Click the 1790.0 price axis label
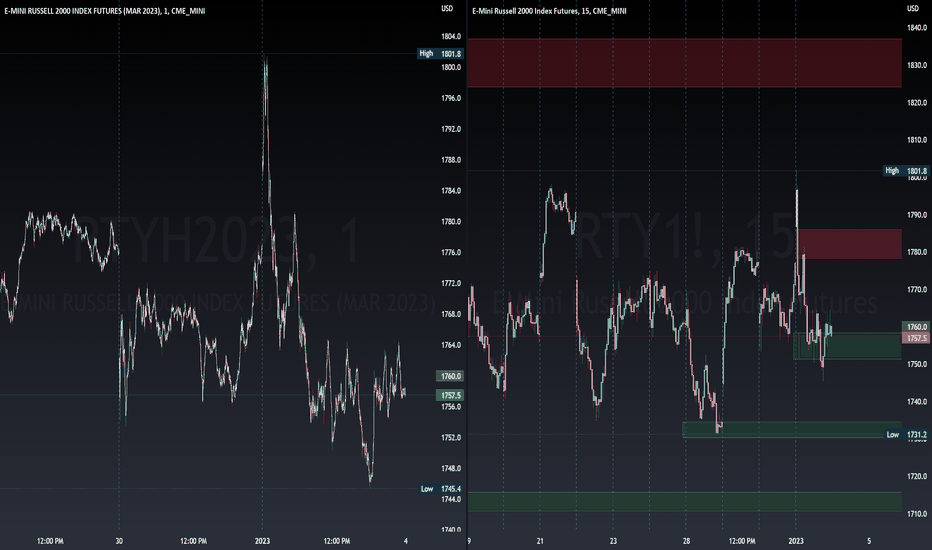The width and height of the screenshot is (932, 550). point(917,215)
